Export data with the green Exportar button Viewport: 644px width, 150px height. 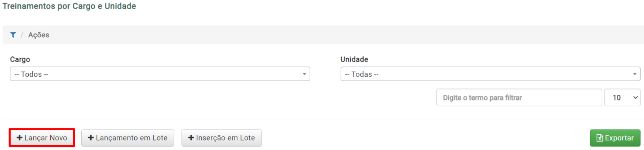coord(615,138)
